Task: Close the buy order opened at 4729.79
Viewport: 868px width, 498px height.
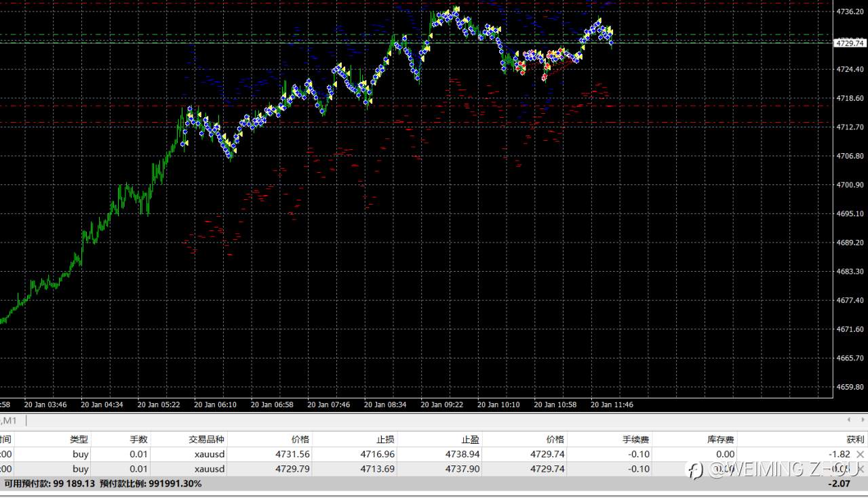Action: [861, 469]
